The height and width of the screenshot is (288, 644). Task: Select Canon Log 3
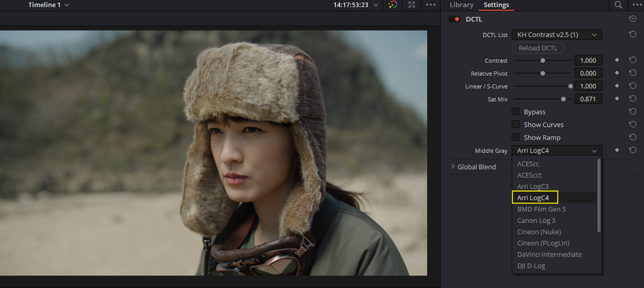pos(554,220)
